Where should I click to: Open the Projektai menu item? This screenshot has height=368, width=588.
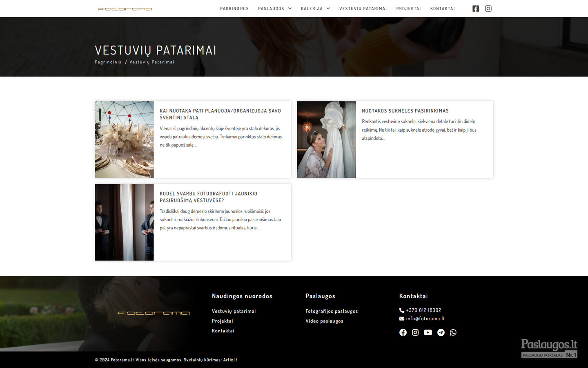[408, 9]
